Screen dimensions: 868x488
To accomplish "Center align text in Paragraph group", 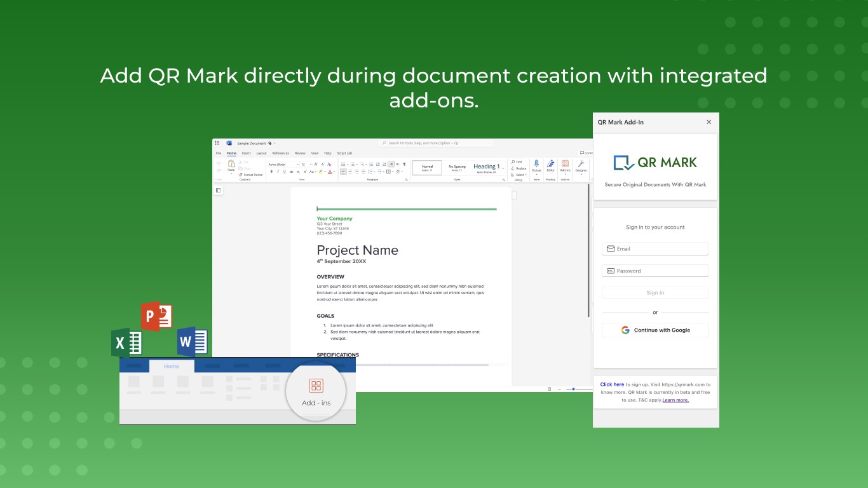I will pyautogui.click(x=350, y=172).
